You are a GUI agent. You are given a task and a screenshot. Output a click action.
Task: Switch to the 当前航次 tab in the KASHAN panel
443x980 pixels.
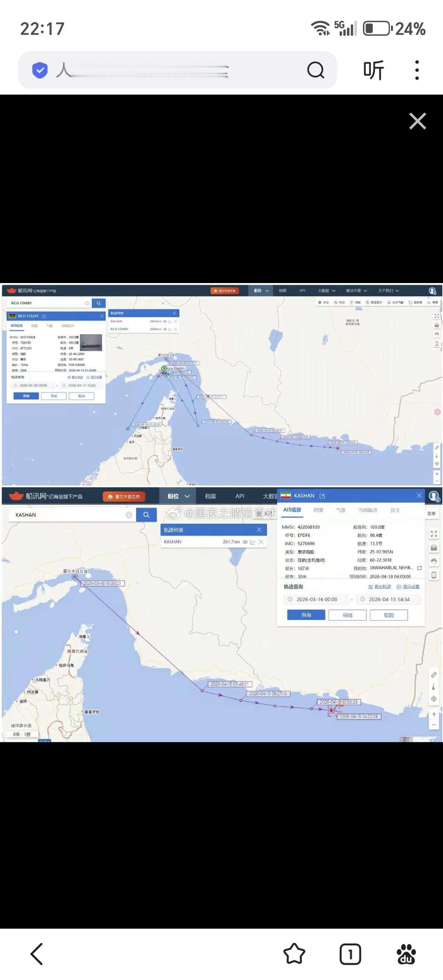coord(368,510)
